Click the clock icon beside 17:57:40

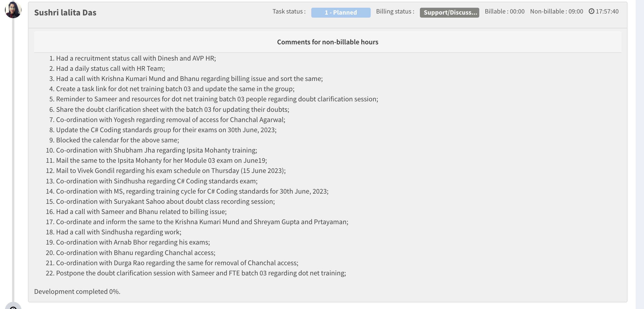tap(591, 11)
